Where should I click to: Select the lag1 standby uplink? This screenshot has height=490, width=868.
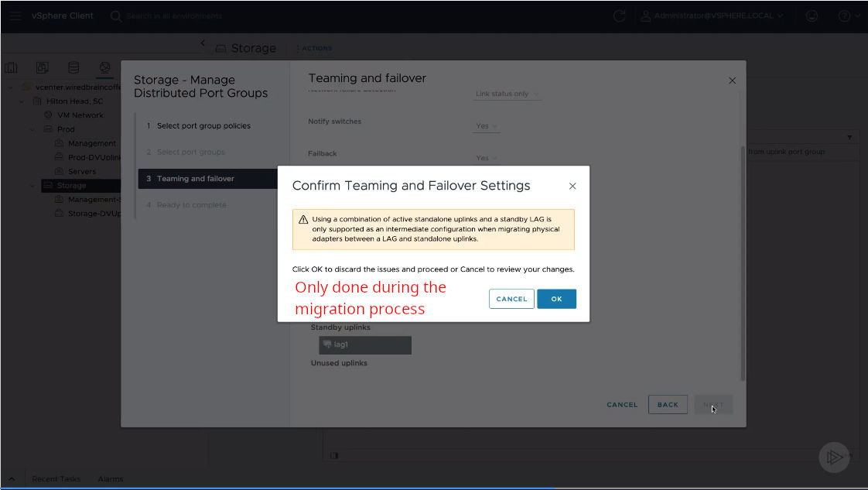tap(364, 344)
